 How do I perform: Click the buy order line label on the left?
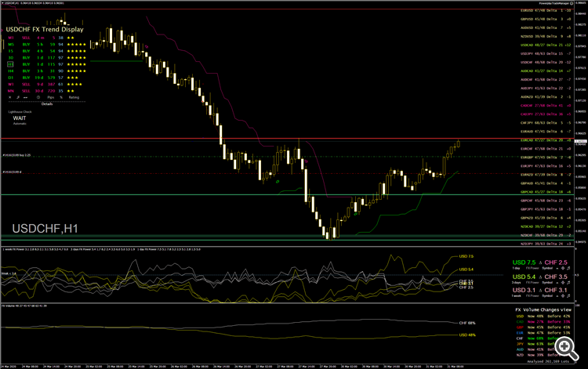16,155
